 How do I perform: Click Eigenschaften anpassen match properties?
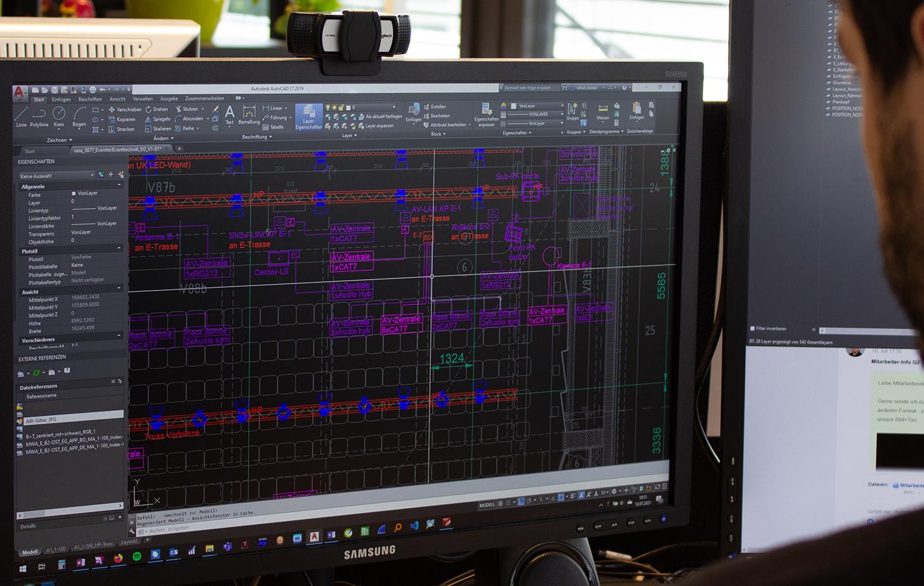(x=486, y=115)
